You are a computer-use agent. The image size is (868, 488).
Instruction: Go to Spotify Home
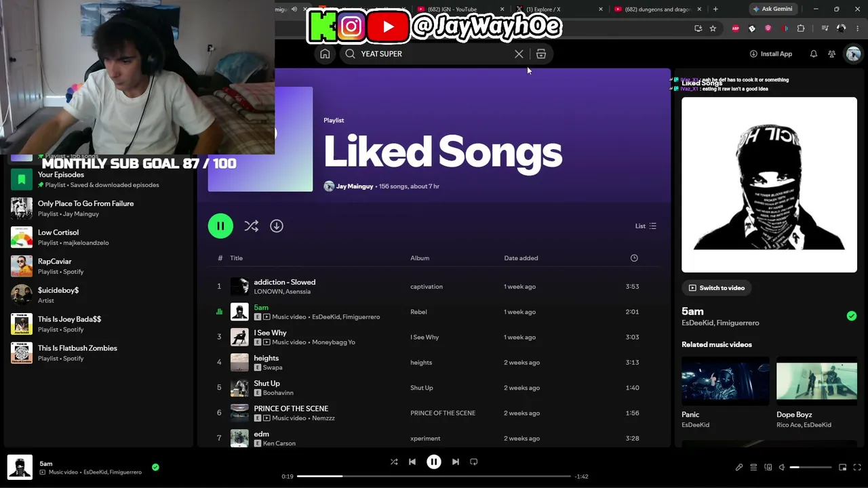click(325, 54)
